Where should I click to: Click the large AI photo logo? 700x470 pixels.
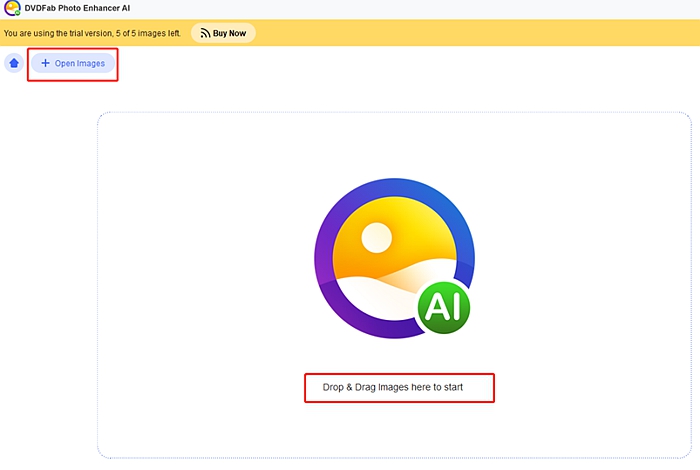point(394,258)
